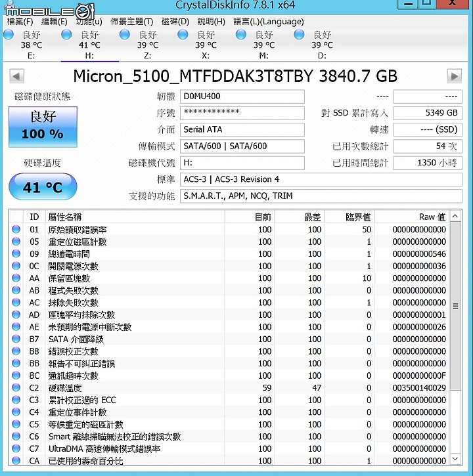The image size is (473, 476).
Task: Click status orb for attribute 09
Action: pyautogui.click(x=16, y=253)
